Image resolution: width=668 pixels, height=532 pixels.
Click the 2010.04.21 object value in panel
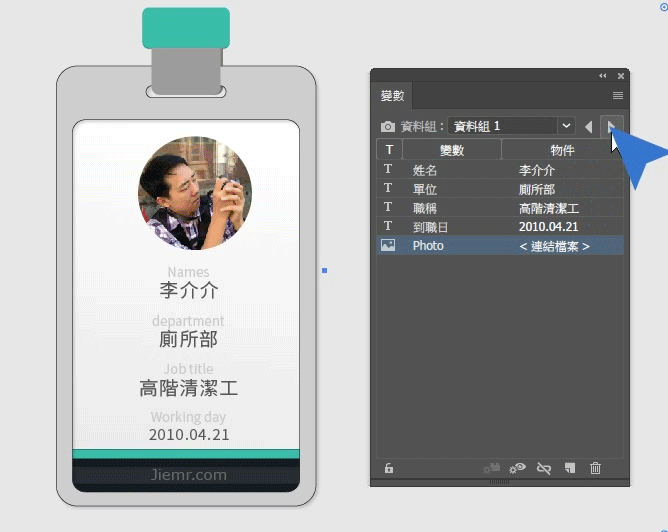(548, 227)
